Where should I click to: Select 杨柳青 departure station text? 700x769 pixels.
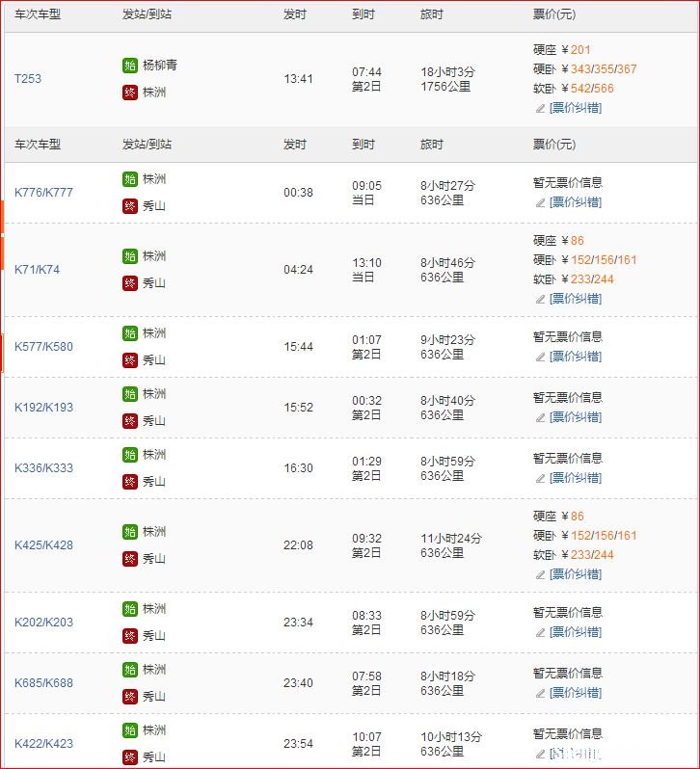[x=160, y=66]
